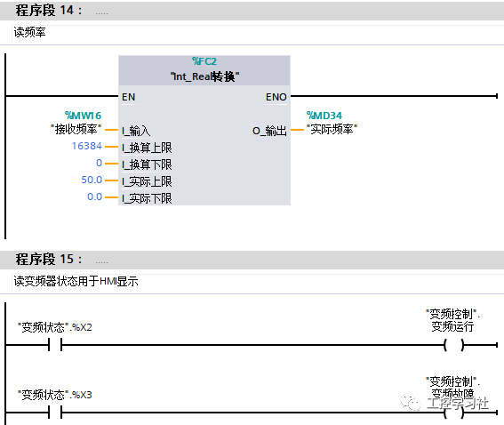Select the EN input pin

(129, 97)
